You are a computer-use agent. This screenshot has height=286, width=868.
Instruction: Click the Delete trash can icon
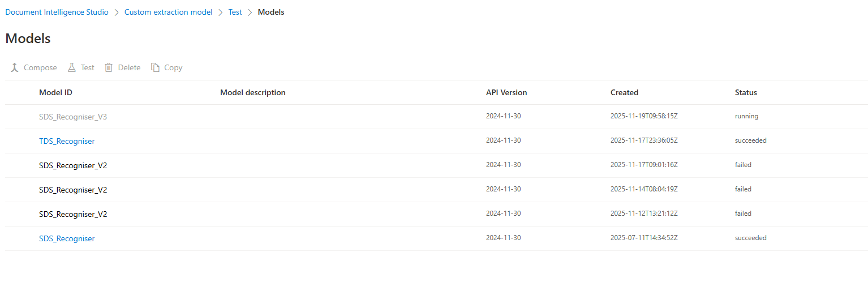(109, 67)
